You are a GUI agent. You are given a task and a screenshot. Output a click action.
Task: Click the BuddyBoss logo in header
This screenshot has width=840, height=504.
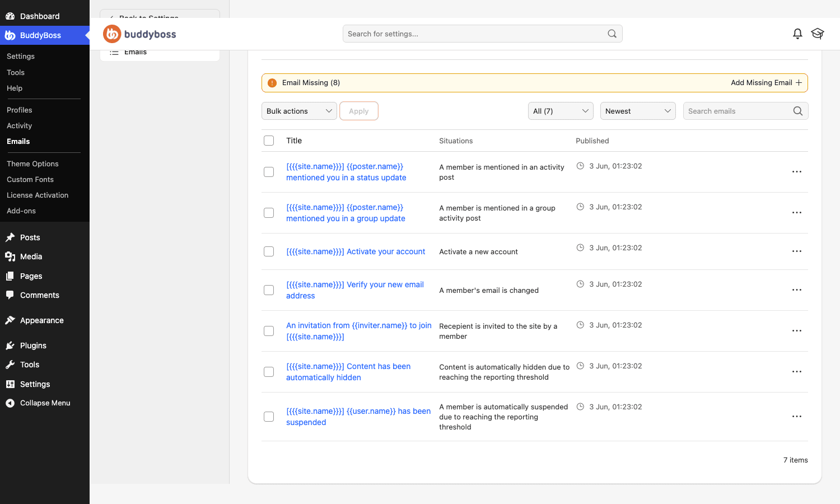[x=139, y=34]
